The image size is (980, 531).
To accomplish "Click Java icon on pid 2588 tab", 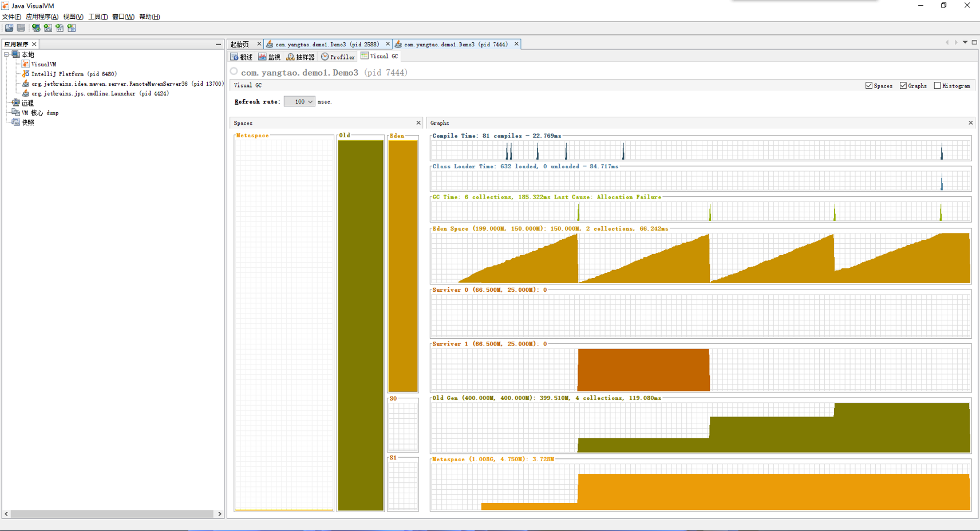I will coord(270,44).
